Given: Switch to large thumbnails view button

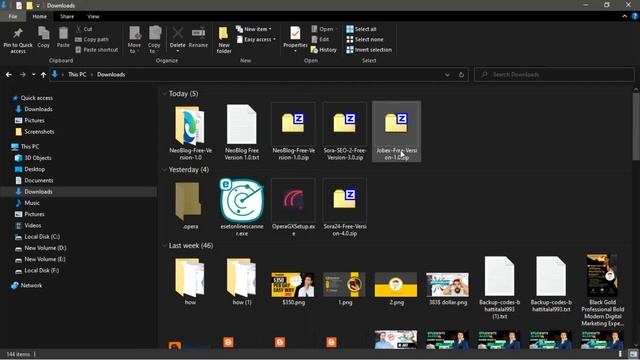Looking at the screenshot, I should coord(633,354).
